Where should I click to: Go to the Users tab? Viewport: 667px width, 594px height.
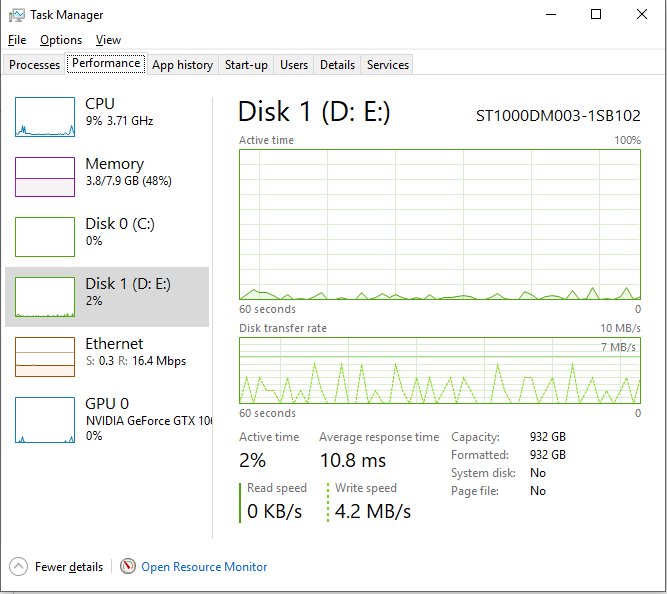coord(294,65)
